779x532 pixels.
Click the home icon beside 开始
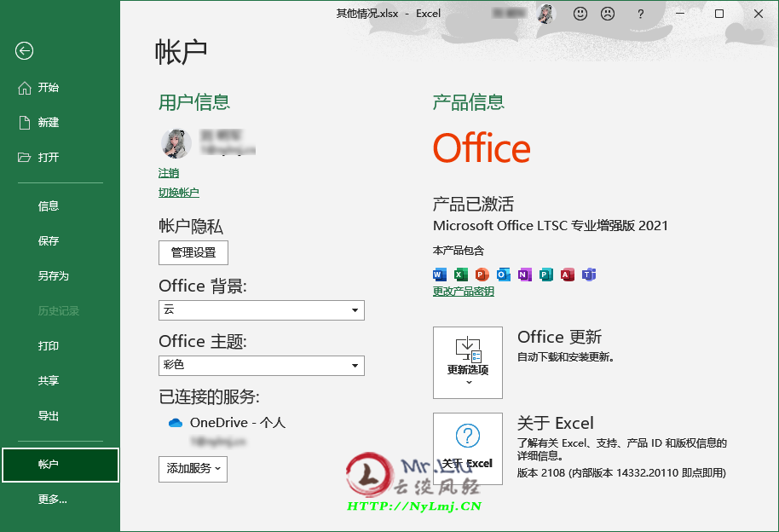pyautogui.click(x=25, y=88)
